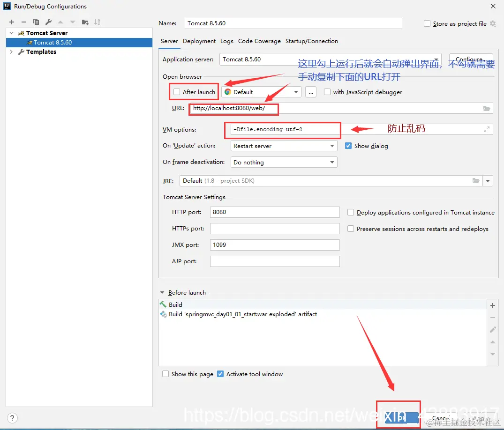Sort configurations alphabetically
The height and width of the screenshot is (430, 504).
[x=97, y=22]
